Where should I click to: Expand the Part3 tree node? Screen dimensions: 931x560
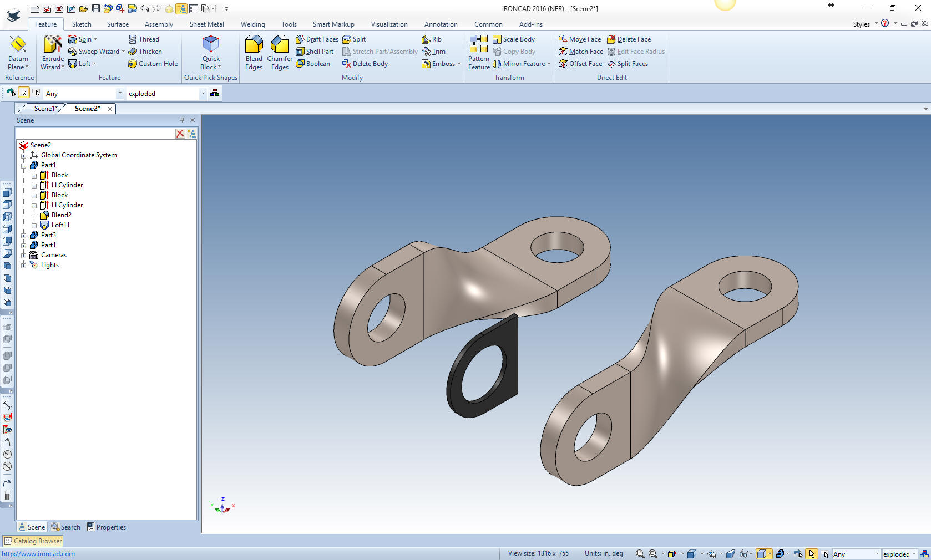[x=24, y=235]
